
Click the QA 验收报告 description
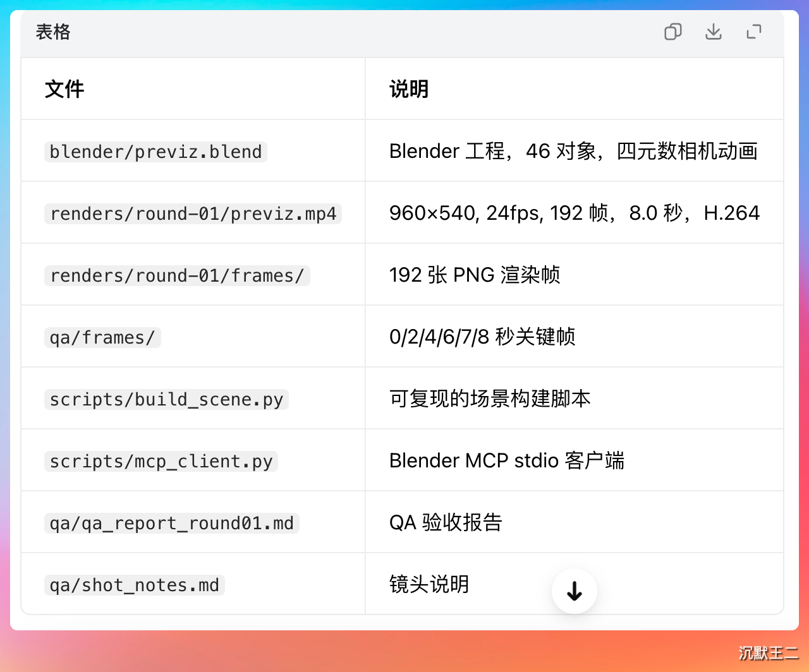[446, 522]
